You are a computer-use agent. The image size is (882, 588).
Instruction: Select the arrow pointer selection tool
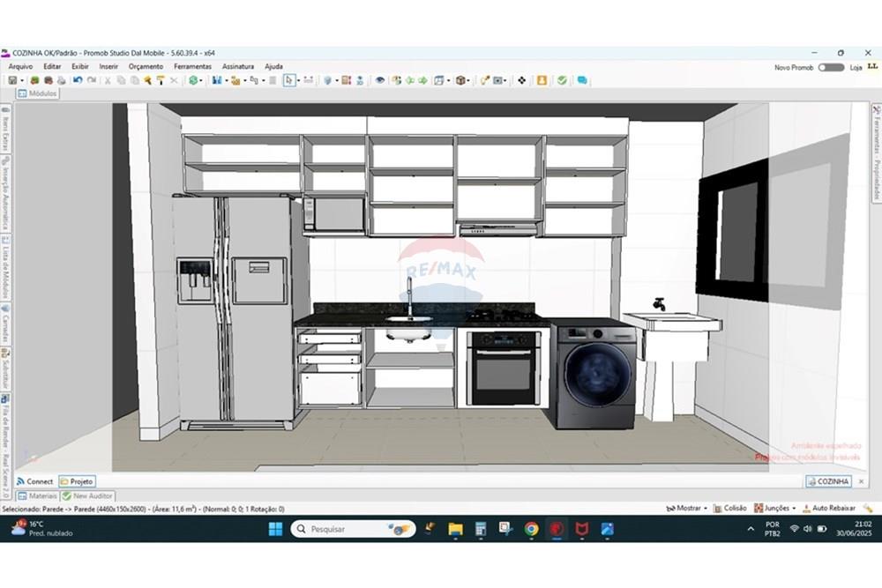(x=288, y=80)
